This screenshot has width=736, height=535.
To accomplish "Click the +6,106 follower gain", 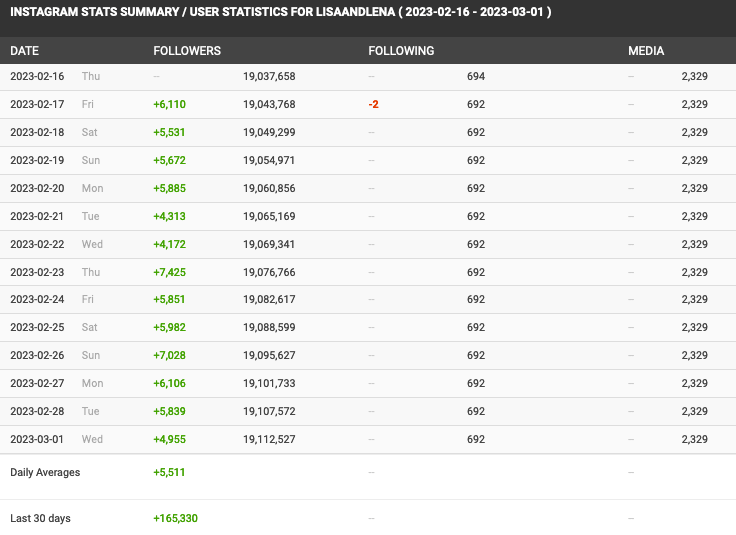I will pyautogui.click(x=169, y=383).
